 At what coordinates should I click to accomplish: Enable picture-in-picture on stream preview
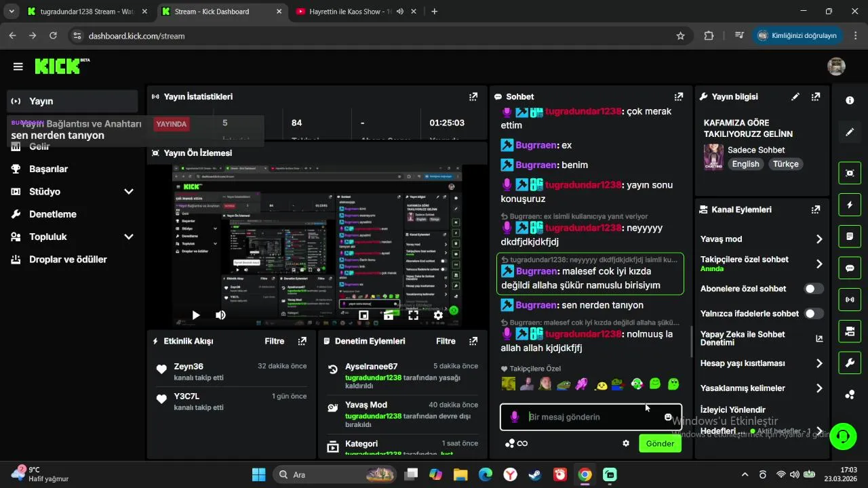pos(363,315)
